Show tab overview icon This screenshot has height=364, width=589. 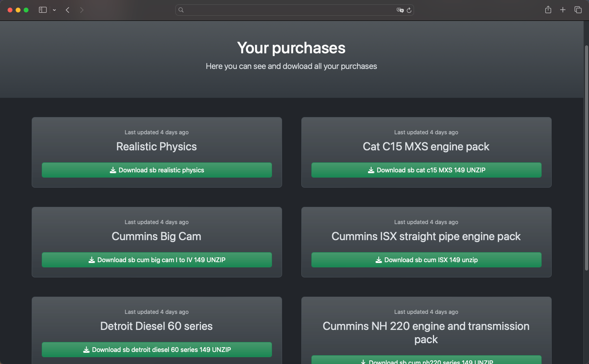(578, 10)
